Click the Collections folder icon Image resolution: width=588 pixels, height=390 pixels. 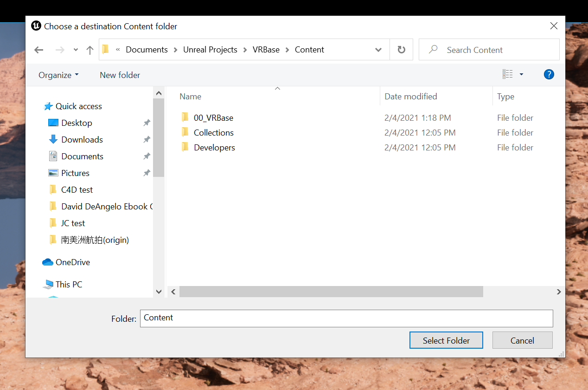tap(185, 133)
